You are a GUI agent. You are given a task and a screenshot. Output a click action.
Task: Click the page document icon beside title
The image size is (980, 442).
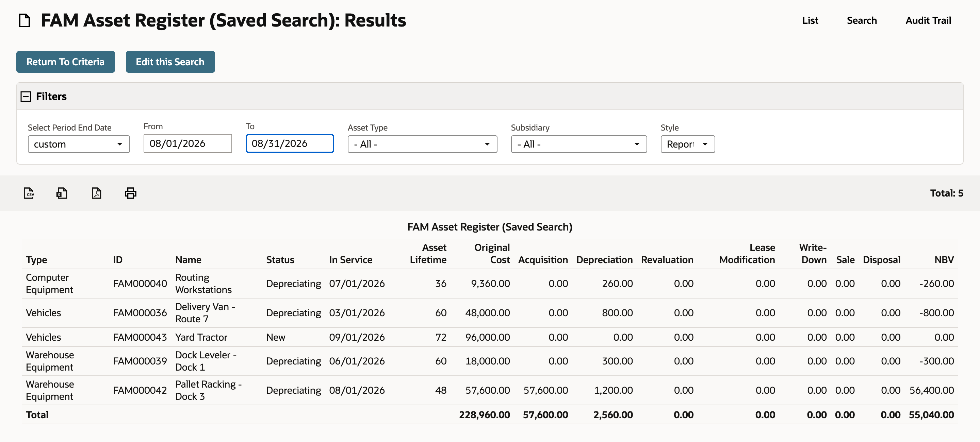(25, 20)
